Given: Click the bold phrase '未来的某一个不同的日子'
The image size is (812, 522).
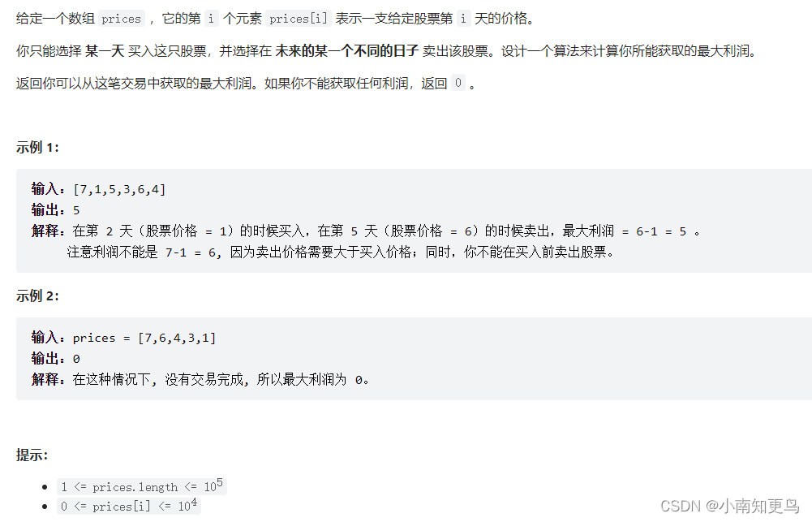Looking at the screenshot, I should pyautogui.click(x=347, y=51).
